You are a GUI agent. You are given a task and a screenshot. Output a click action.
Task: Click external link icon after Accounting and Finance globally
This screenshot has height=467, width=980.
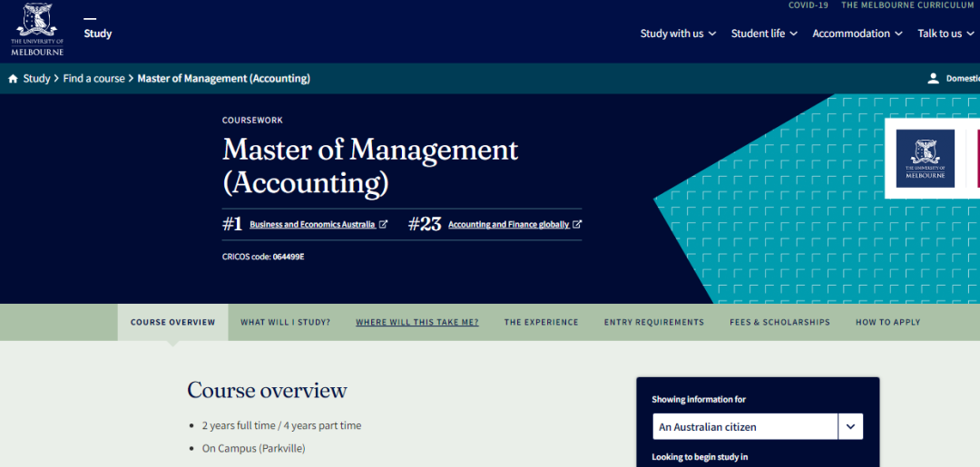click(577, 225)
